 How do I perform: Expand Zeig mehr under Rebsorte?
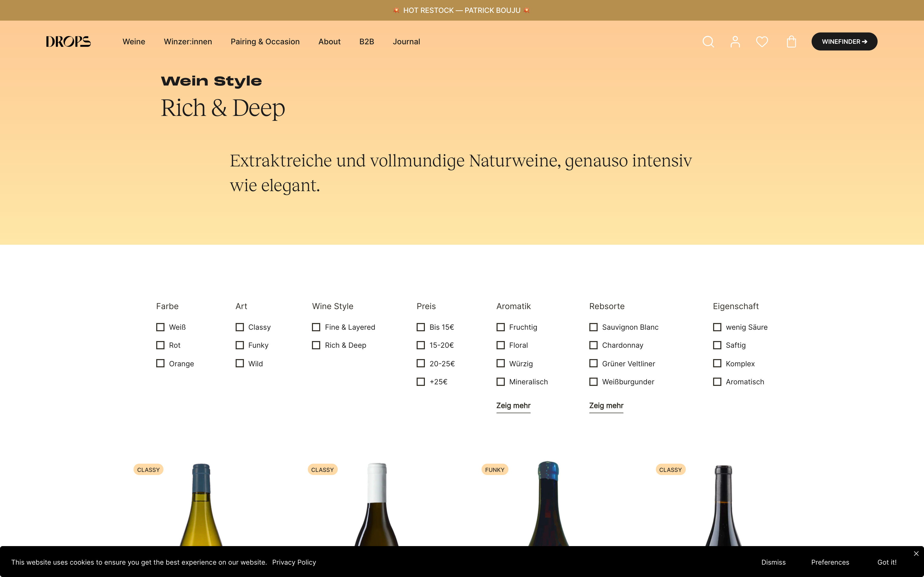point(606,406)
